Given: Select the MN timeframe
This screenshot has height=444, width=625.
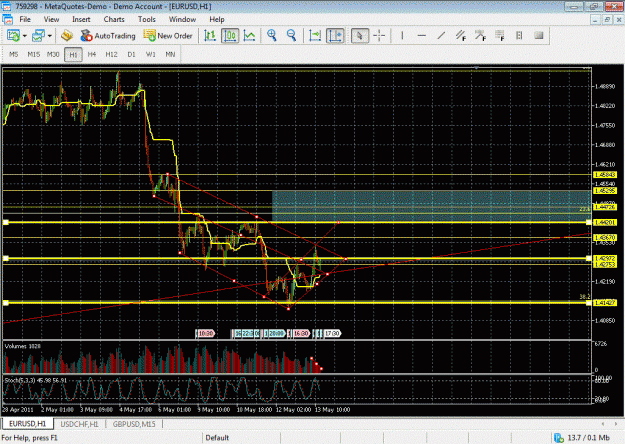Looking at the screenshot, I should point(170,54).
